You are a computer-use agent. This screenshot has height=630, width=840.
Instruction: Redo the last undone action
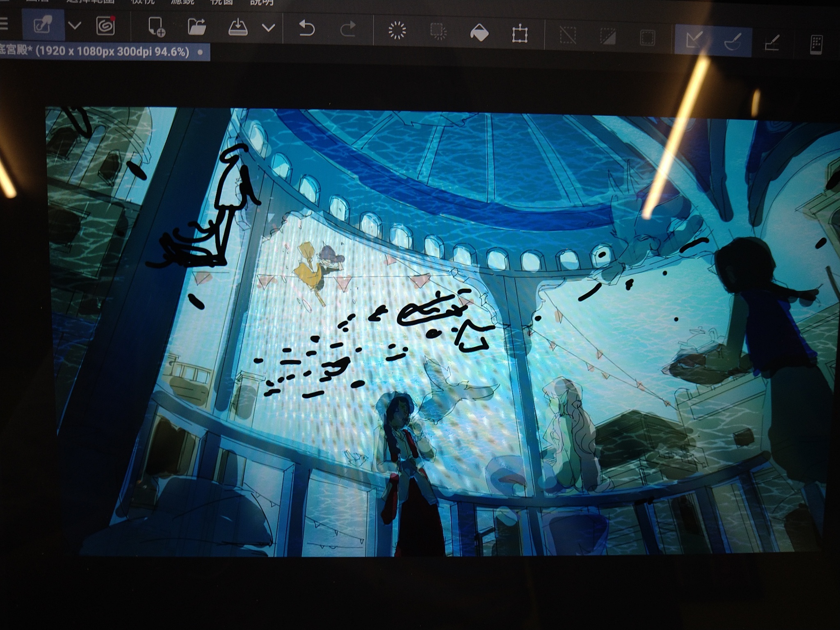click(348, 30)
